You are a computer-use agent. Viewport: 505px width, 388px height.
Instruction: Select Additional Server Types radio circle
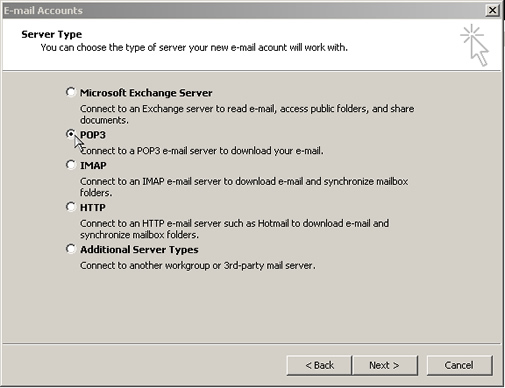point(70,249)
